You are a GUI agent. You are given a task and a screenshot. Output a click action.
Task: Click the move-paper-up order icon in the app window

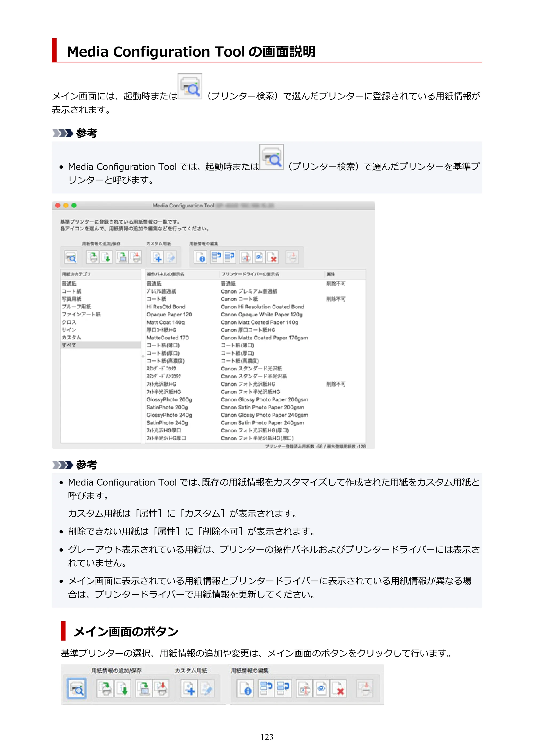coord(217,257)
